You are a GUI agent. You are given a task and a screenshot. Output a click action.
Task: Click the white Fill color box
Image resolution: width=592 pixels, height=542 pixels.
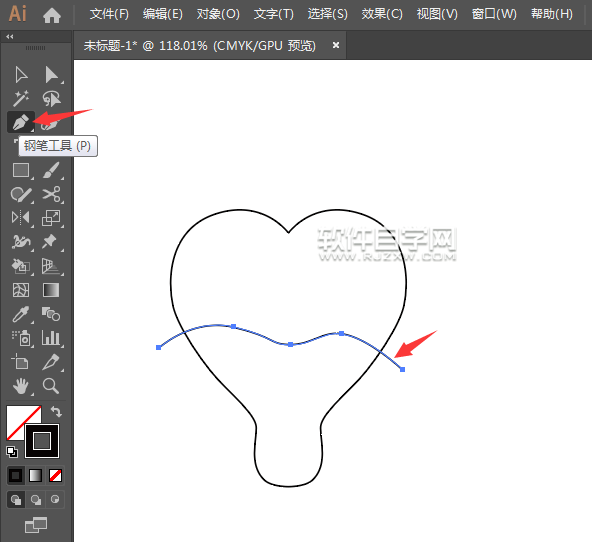23,423
